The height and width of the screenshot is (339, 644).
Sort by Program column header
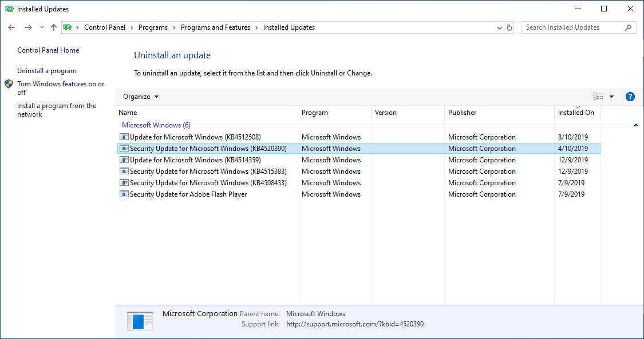point(335,112)
